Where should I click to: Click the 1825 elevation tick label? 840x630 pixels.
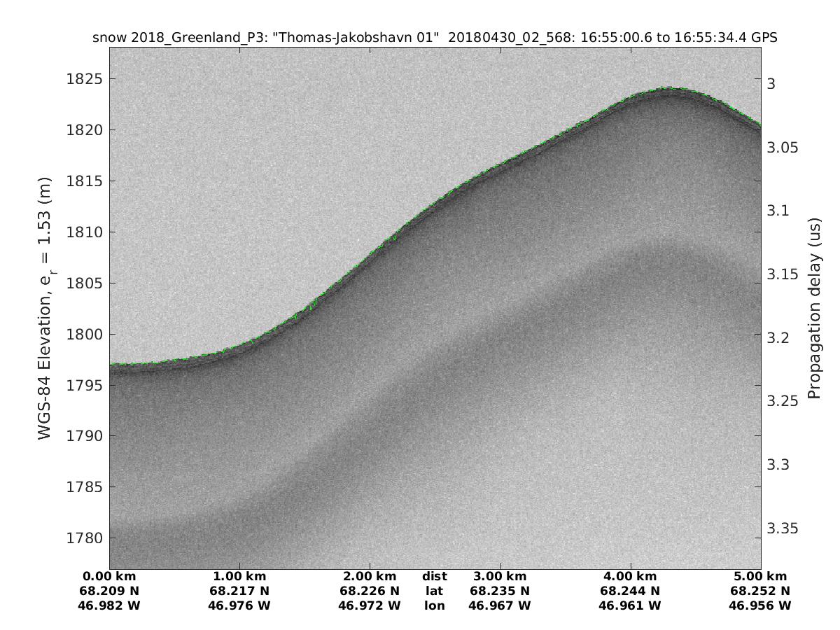pos(84,79)
